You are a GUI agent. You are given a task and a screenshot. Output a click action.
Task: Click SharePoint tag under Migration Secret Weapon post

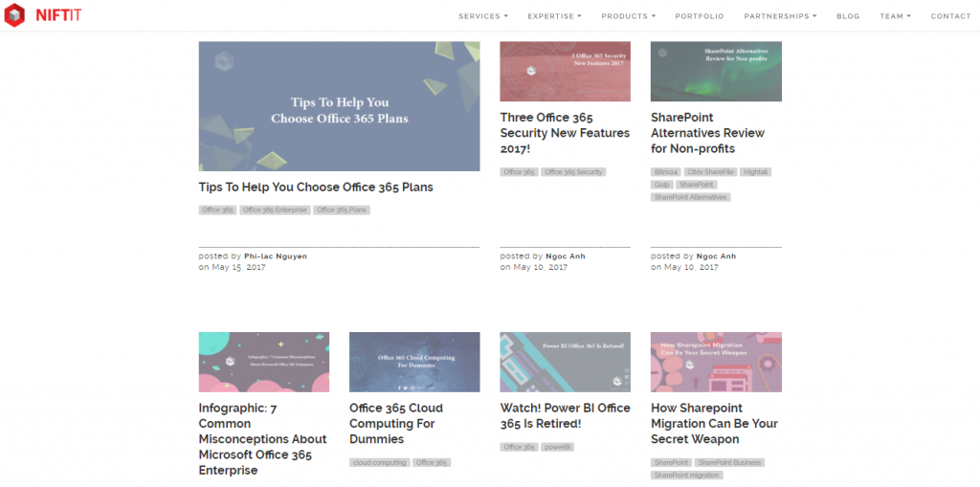coord(671,463)
